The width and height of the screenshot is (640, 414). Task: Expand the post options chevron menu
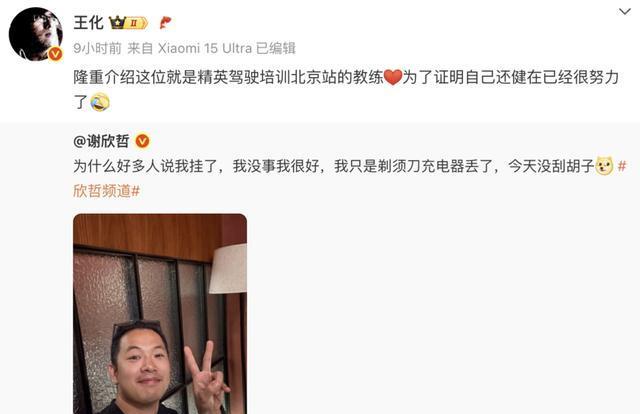tap(624, 11)
